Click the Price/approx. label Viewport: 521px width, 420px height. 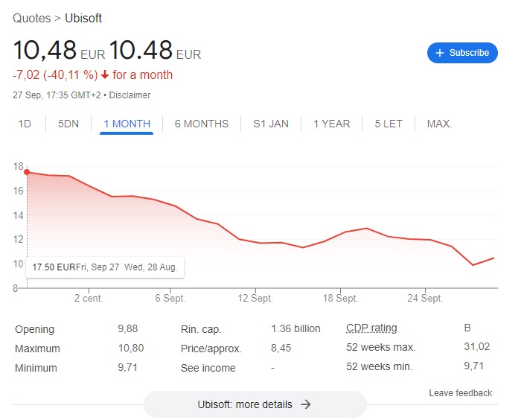(211, 349)
